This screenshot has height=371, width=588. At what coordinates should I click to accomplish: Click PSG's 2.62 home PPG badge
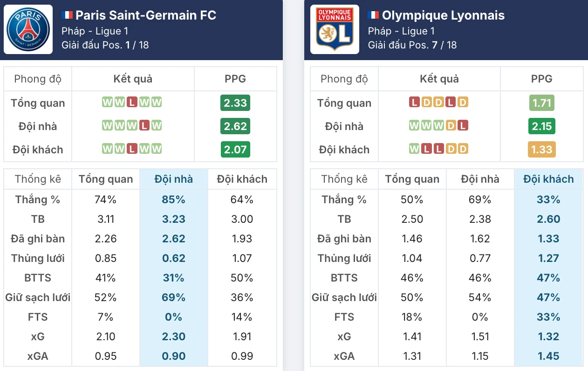click(x=235, y=126)
